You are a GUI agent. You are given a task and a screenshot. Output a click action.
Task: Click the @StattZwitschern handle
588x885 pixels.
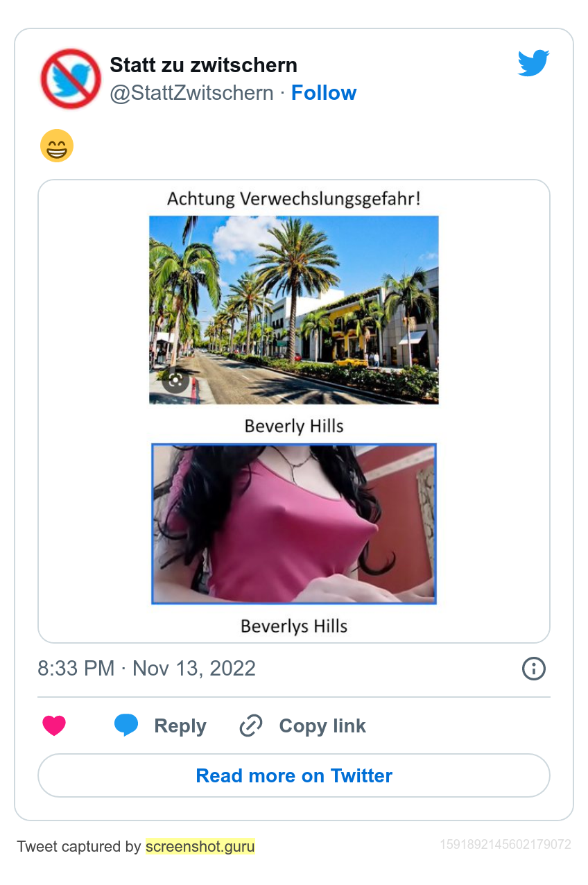pos(192,93)
